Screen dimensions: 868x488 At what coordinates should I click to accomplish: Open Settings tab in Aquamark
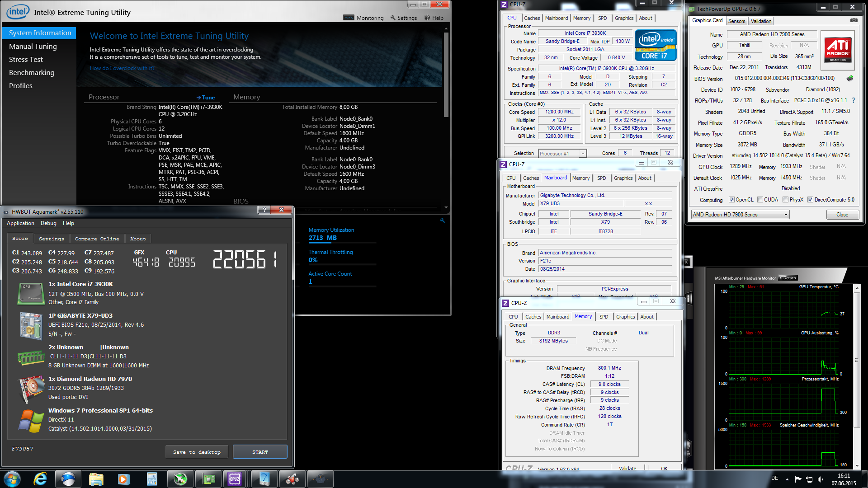tap(51, 239)
